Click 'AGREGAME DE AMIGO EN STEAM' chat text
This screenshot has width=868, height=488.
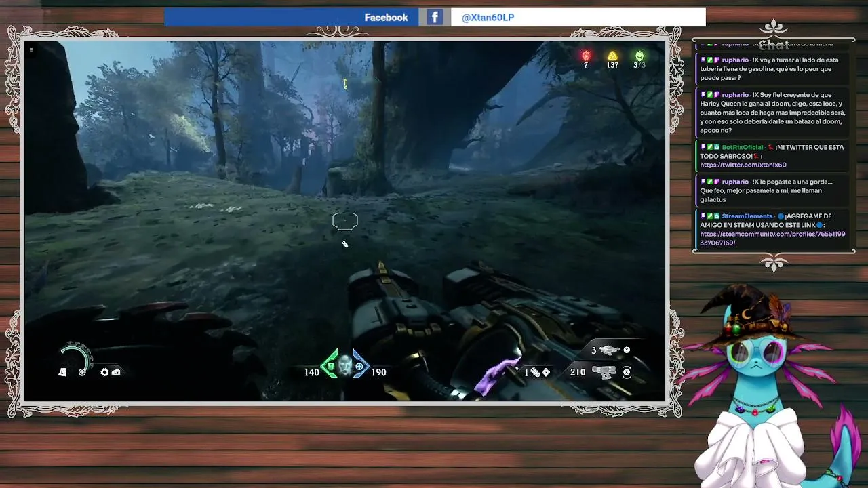coord(766,221)
